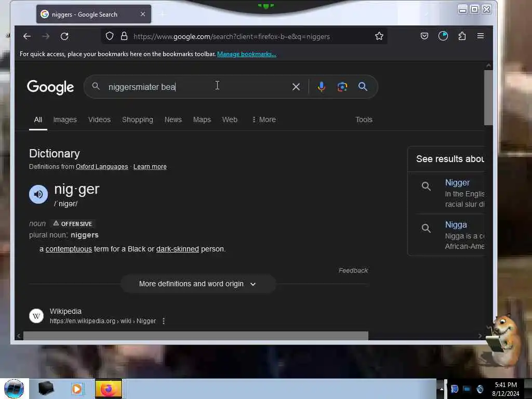This screenshot has height=399, width=532.
Task: Click the horizontal scrollbar at page bottom
Action: pos(195,336)
